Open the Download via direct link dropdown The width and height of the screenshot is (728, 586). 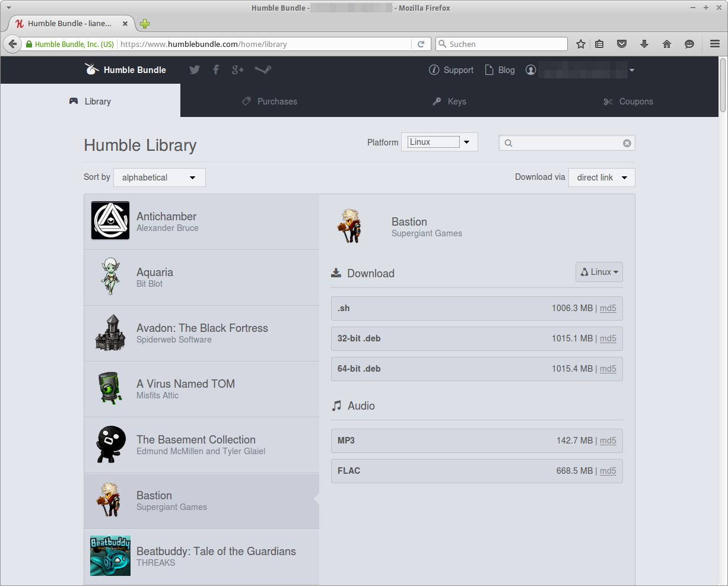[602, 178]
